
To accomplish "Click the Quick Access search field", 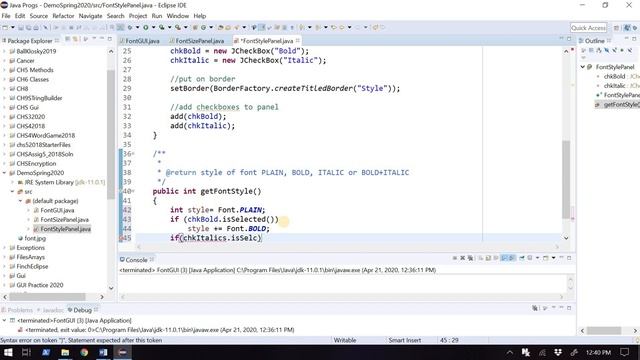I will click(x=589, y=28).
